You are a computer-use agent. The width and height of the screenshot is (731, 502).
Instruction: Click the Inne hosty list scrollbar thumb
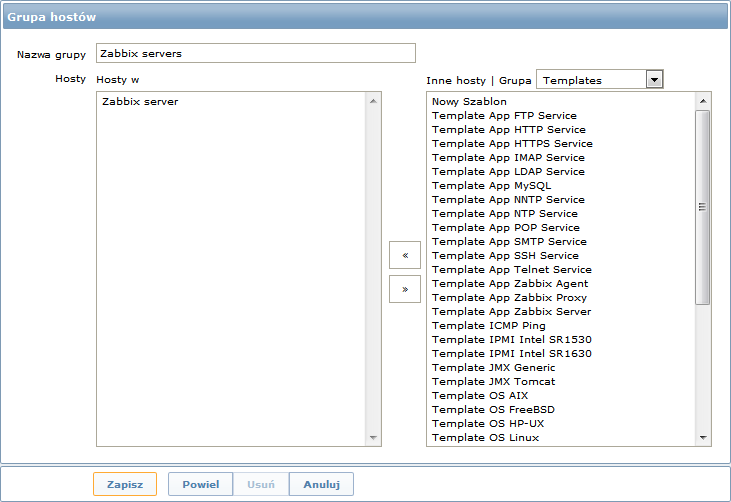click(x=703, y=207)
